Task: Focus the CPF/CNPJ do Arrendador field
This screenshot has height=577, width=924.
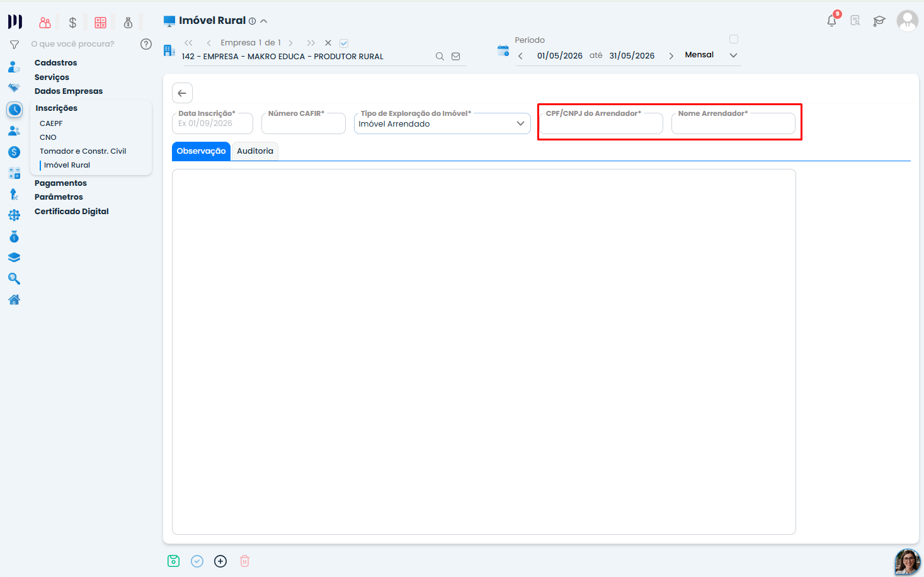Action: pos(601,123)
